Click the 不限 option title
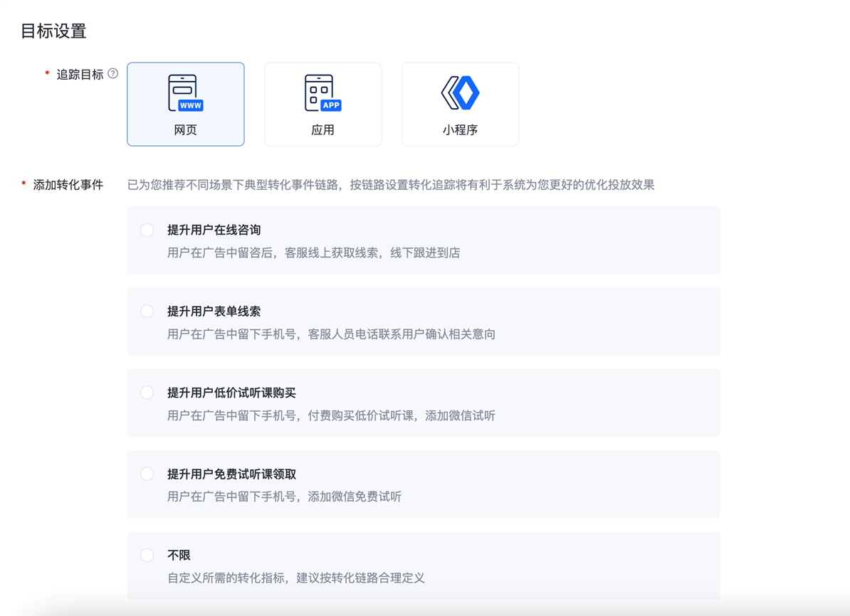 coord(179,555)
